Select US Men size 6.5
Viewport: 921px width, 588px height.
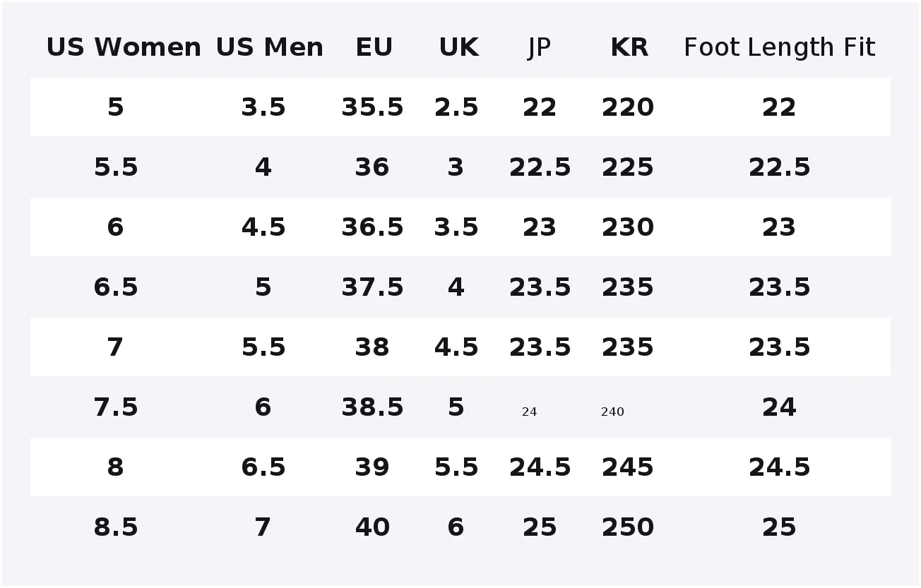click(263, 467)
